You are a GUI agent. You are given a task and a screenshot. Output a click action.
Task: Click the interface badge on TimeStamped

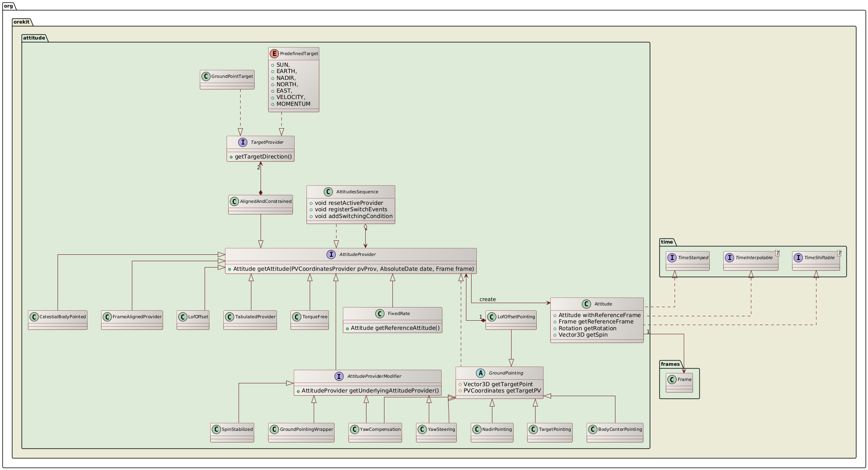click(x=671, y=258)
